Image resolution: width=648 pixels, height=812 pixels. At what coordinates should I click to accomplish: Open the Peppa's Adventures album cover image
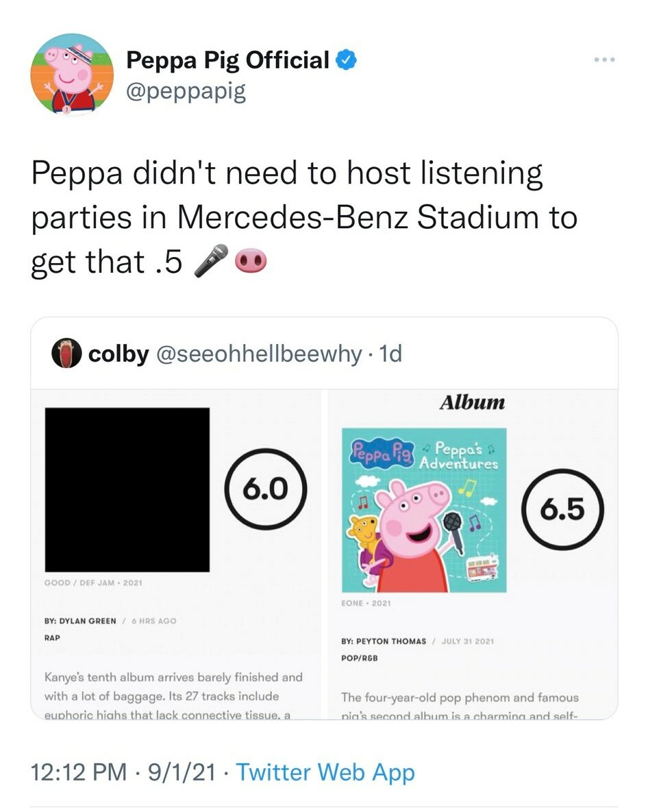425,510
